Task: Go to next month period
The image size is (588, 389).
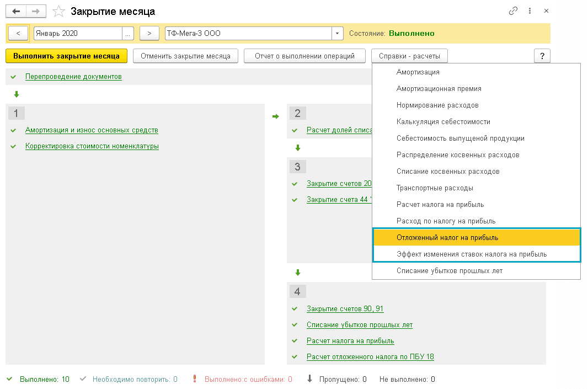Action: [x=149, y=33]
